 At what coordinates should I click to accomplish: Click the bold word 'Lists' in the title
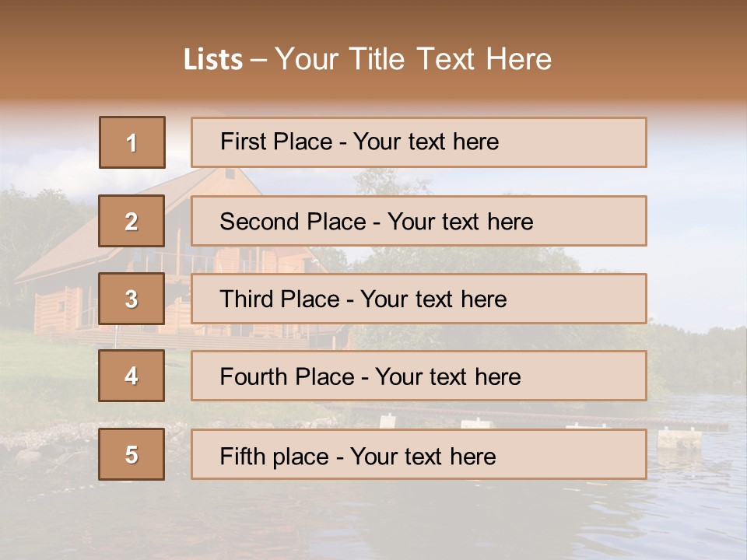(x=213, y=60)
